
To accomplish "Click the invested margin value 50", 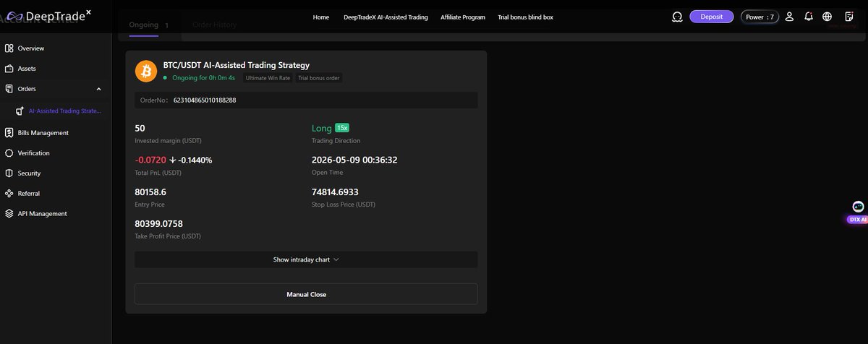I will (x=140, y=128).
